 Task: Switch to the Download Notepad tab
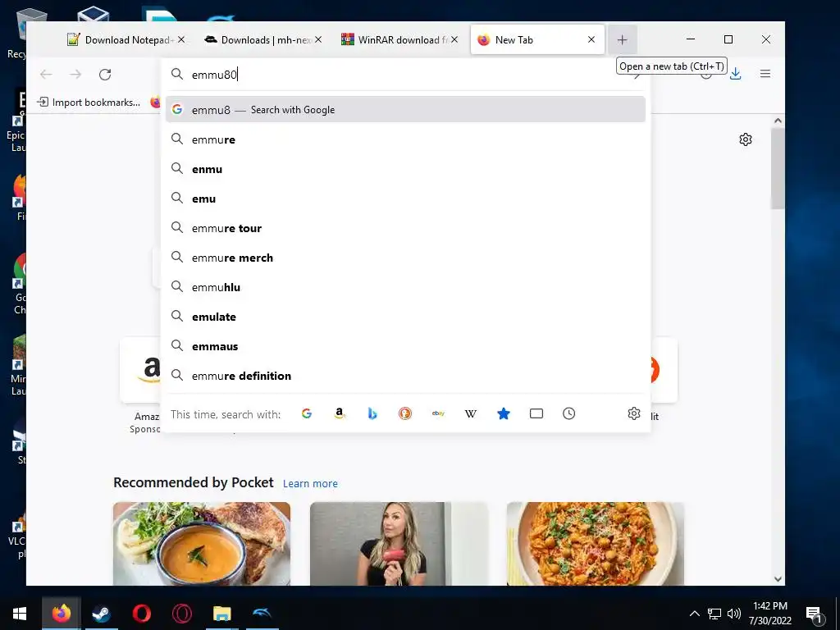pyautogui.click(x=126, y=39)
